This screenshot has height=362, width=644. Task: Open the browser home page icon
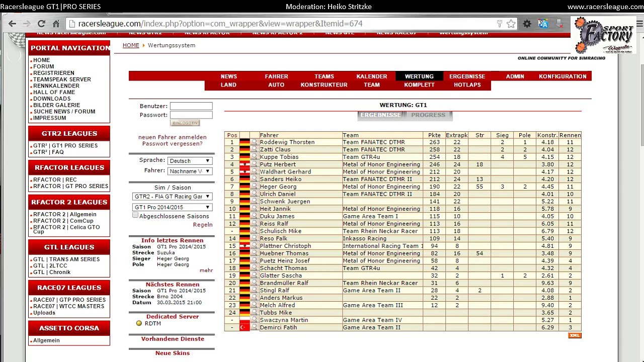click(56, 24)
